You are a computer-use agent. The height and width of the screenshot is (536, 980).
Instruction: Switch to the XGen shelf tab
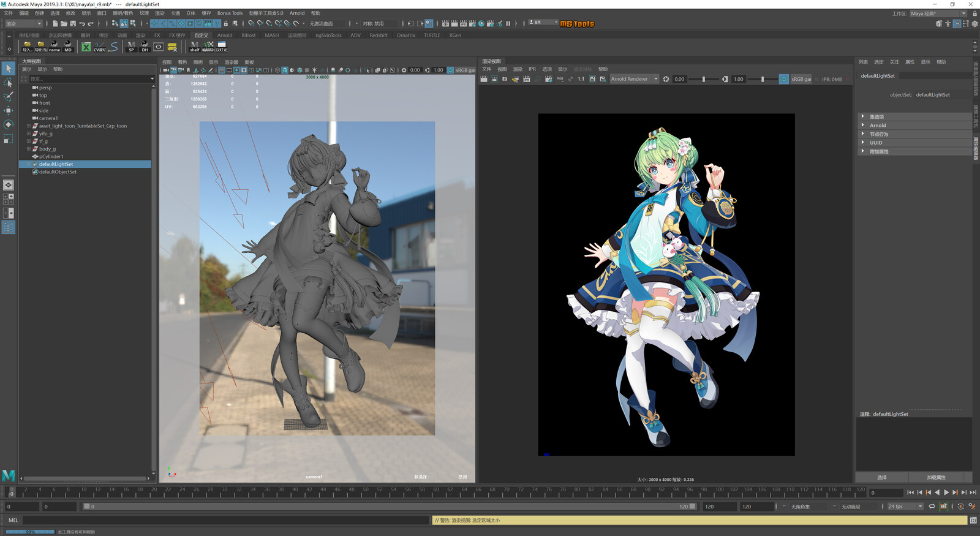coord(455,35)
